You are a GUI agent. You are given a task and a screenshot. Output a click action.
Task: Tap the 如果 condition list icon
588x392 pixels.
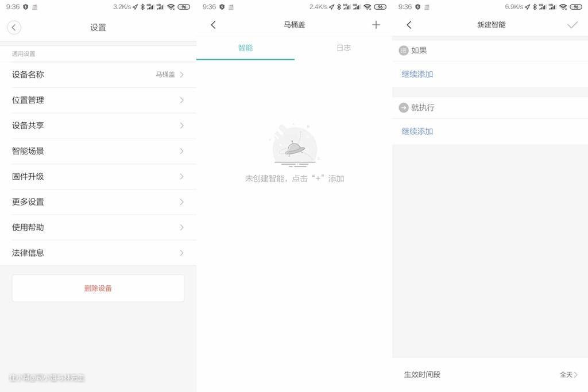[x=404, y=51]
